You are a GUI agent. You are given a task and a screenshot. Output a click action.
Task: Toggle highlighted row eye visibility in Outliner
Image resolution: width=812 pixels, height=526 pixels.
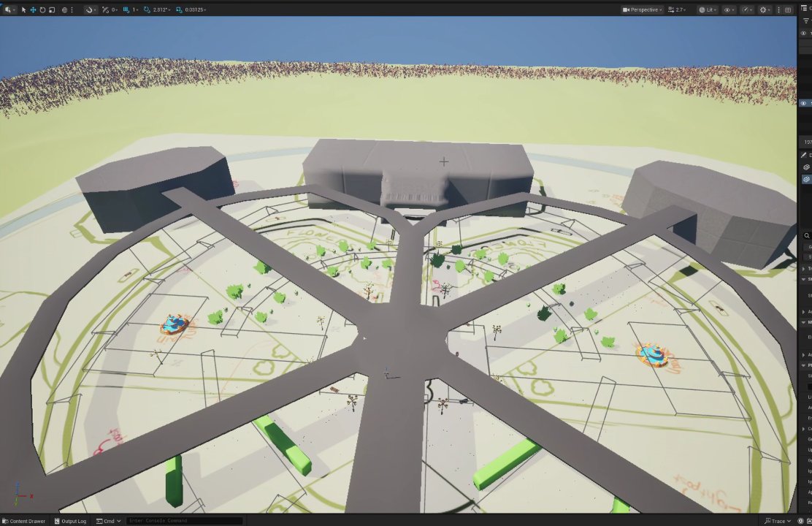(x=804, y=103)
